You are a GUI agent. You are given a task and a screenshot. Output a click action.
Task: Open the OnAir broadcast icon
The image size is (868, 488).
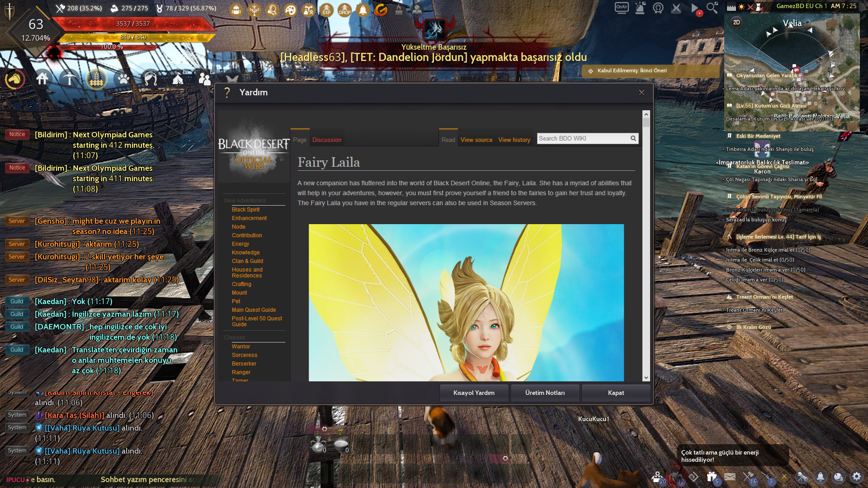click(x=622, y=8)
